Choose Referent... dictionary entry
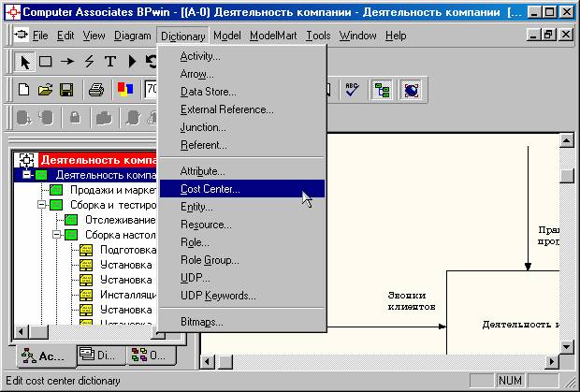This screenshot has width=580, height=392. (x=242, y=145)
